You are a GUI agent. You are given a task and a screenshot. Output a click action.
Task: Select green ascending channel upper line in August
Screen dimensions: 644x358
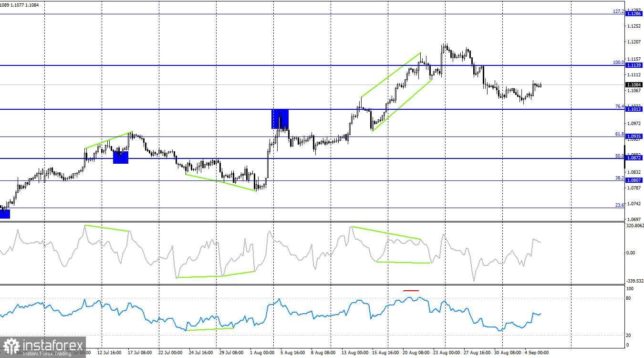(x=390, y=75)
